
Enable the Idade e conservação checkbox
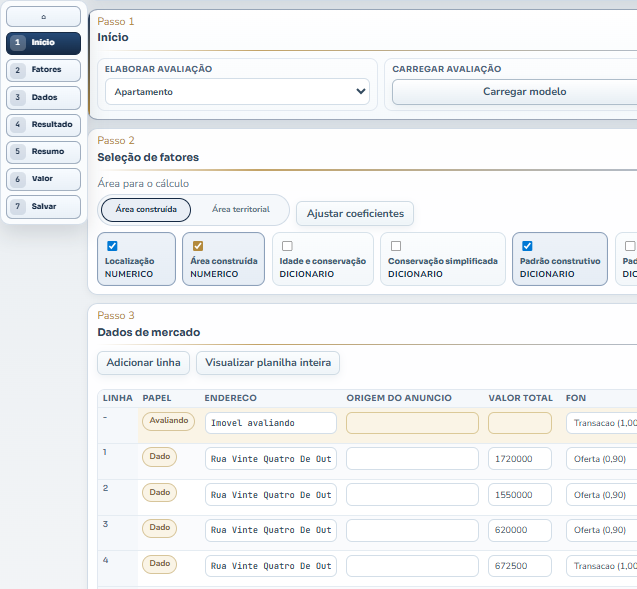pyautogui.click(x=287, y=246)
